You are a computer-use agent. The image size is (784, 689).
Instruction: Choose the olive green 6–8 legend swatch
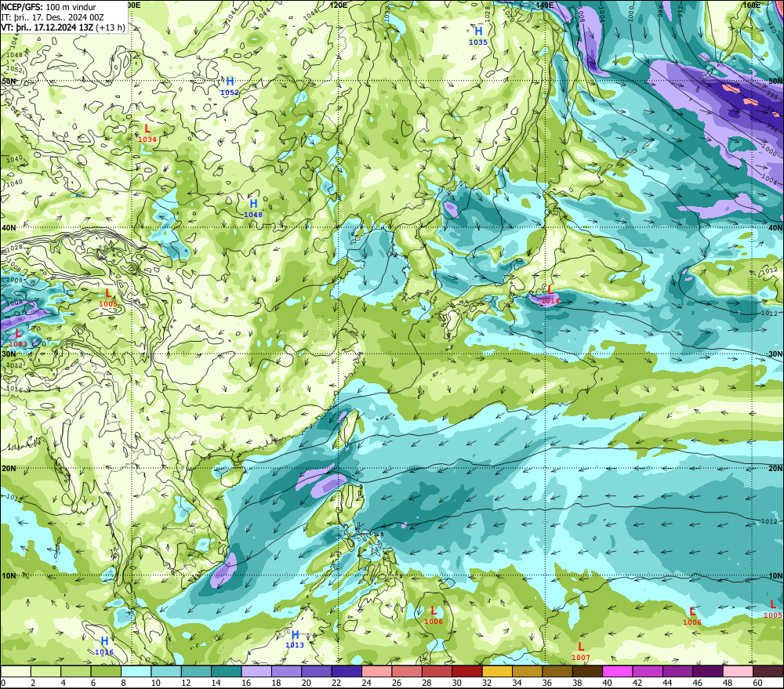coord(106,671)
